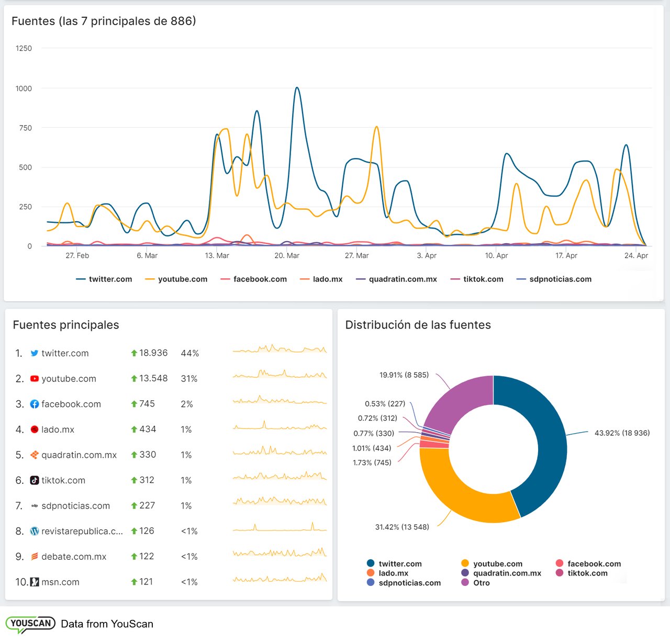
Task: Click the YouTube icon beside youtube.com
Action: coord(35,379)
